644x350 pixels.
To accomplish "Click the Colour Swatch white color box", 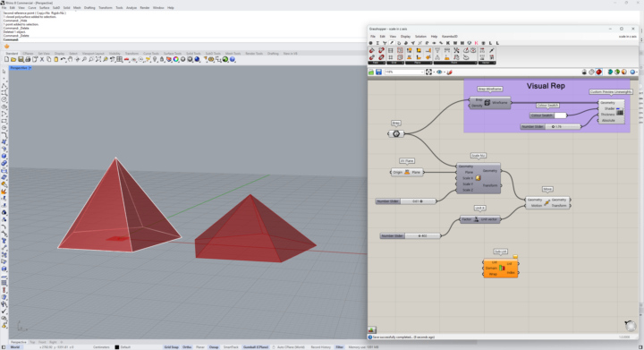I will tap(560, 115).
